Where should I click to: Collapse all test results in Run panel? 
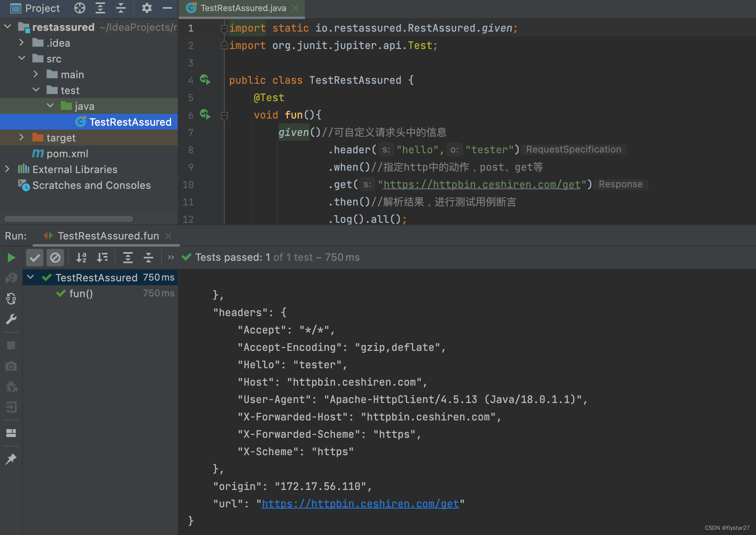(149, 258)
